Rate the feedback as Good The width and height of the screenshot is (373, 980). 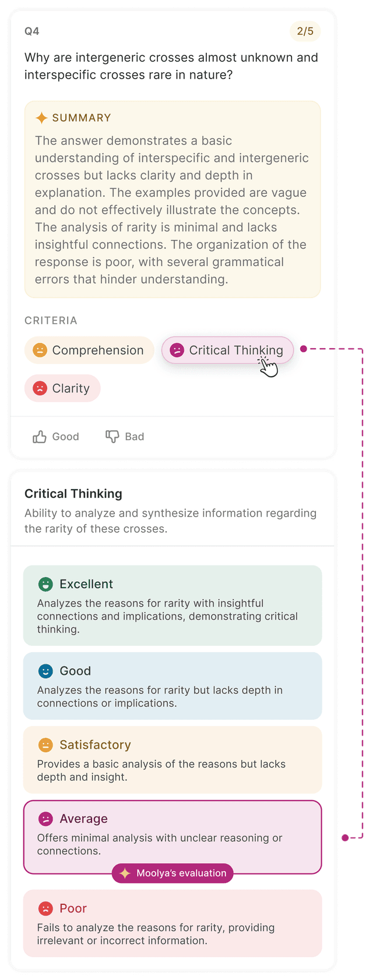pyautogui.click(x=56, y=437)
